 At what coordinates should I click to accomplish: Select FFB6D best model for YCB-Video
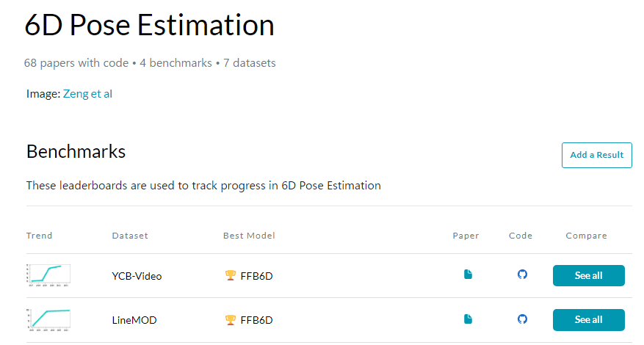point(256,276)
